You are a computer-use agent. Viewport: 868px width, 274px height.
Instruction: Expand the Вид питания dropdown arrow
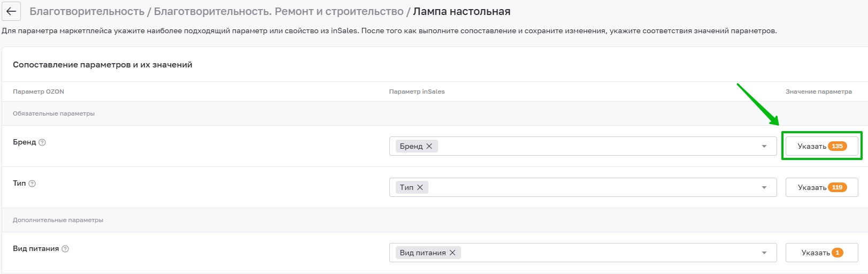tap(764, 253)
